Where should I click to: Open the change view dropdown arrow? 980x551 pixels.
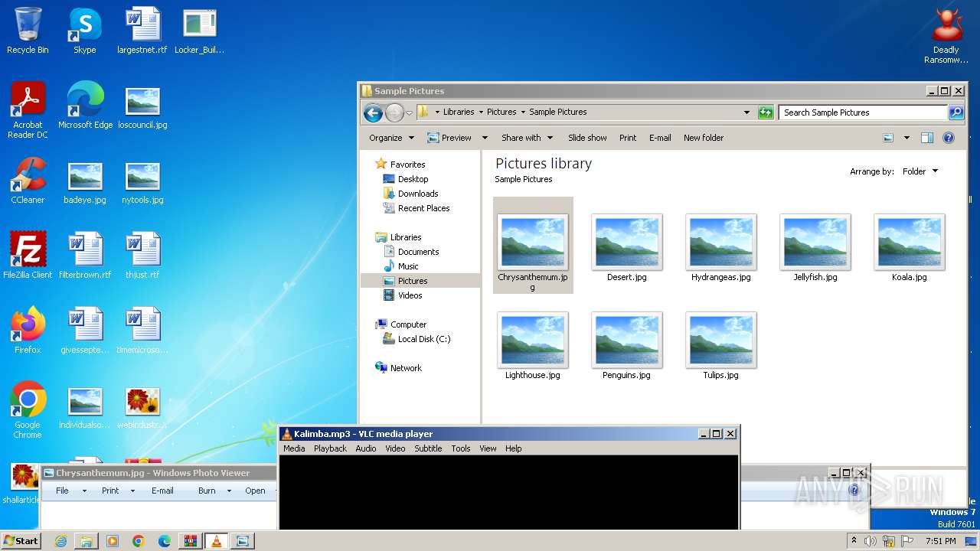pos(906,138)
